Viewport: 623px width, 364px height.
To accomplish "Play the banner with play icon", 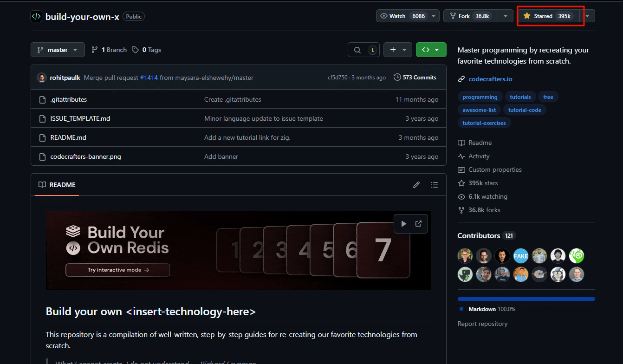I will pyautogui.click(x=403, y=224).
